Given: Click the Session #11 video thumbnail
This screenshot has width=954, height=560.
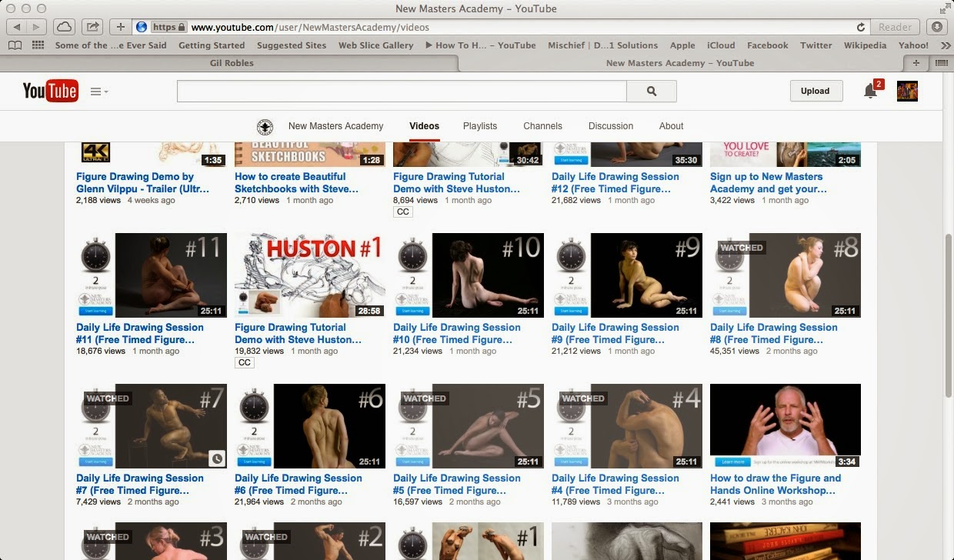Looking at the screenshot, I should coord(152,275).
